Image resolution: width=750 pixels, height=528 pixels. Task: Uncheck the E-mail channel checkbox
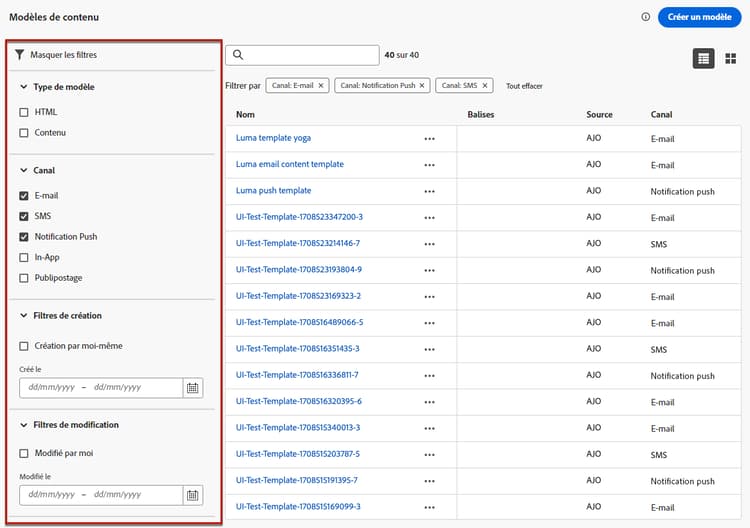click(24, 196)
